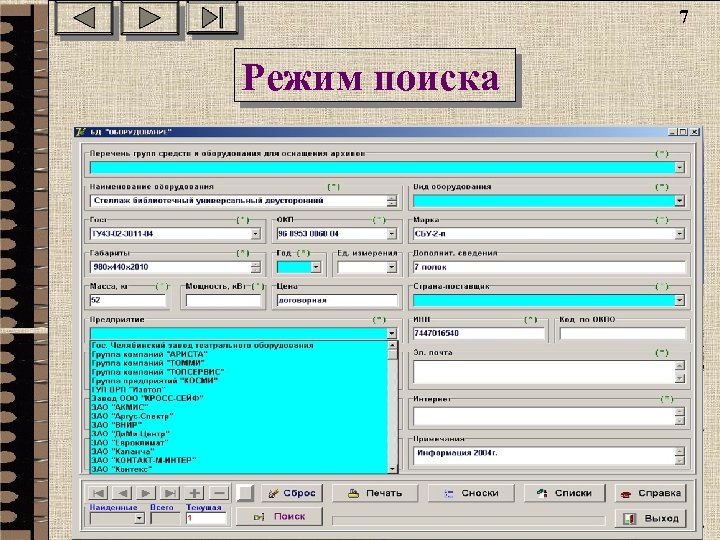Go to last record navigator button
Viewport: 720px width, 540px height.
click(169, 493)
